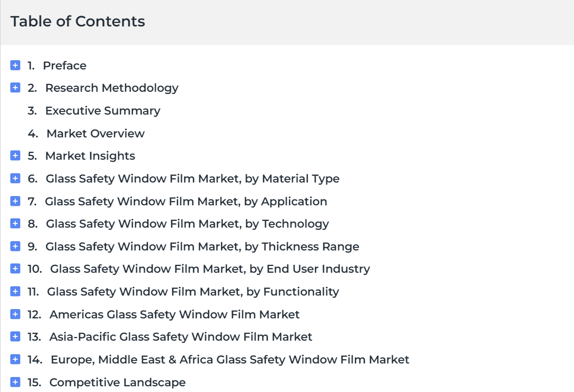Screen dimensions: 574x392
Task: Expand by End User Industry plus icon
Action: [15, 269]
